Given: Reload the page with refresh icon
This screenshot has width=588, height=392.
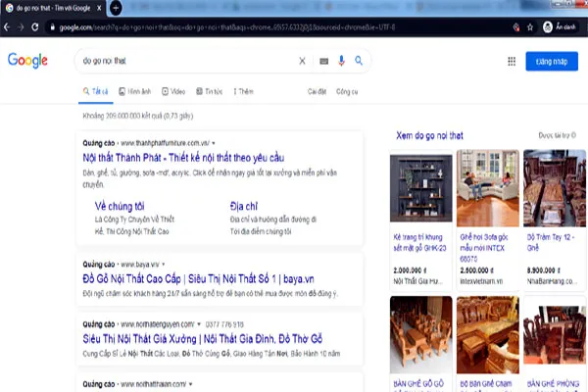Looking at the screenshot, I should click(35, 27).
